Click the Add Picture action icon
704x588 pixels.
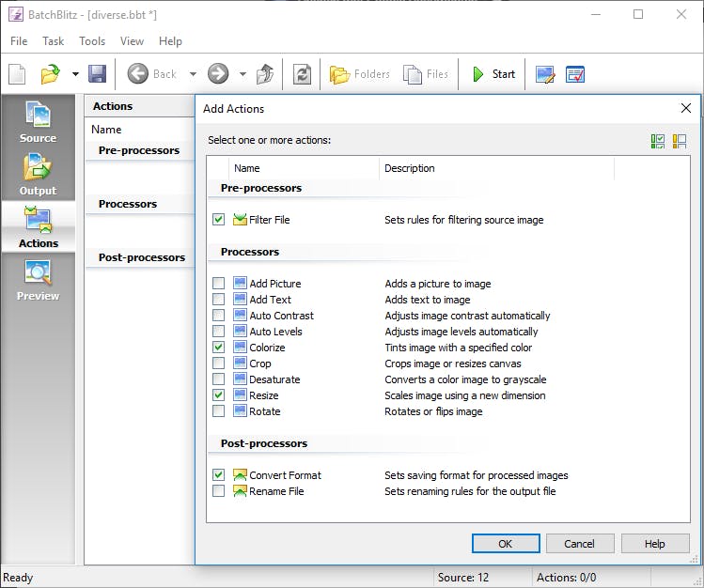241,283
